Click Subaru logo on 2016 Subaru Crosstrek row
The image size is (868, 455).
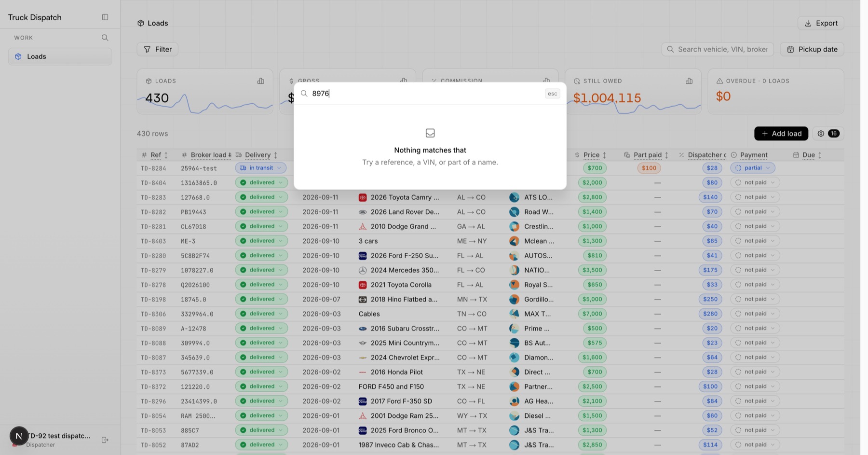point(363,329)
